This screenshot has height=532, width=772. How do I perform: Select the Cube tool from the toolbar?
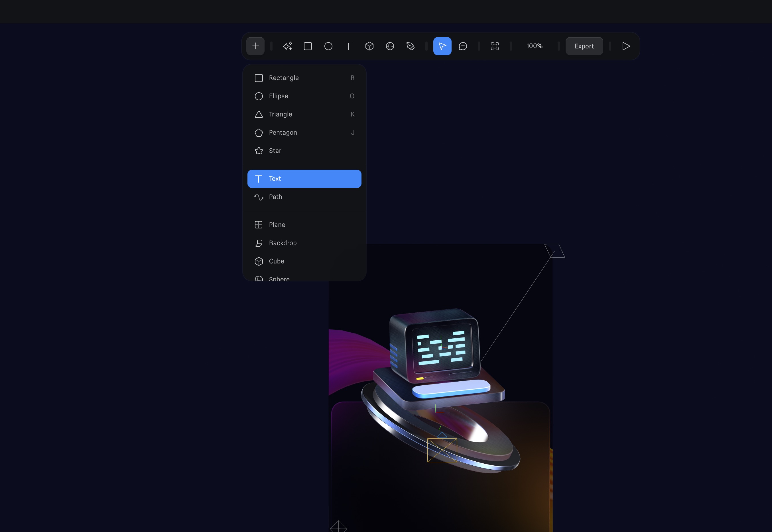click(369, 46)
